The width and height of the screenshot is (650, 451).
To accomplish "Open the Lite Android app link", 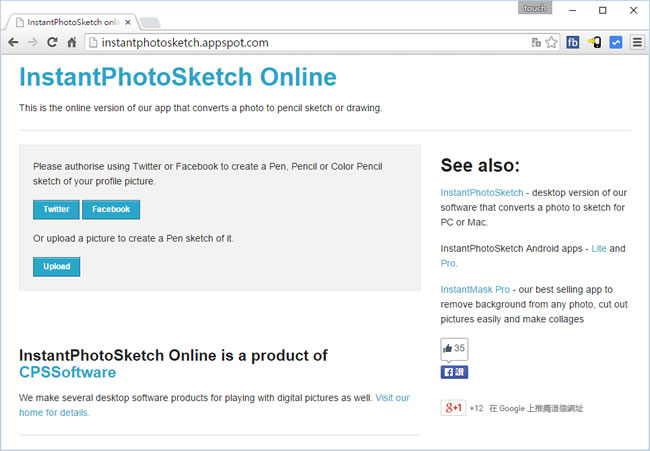I will click(x=599, y=248).
